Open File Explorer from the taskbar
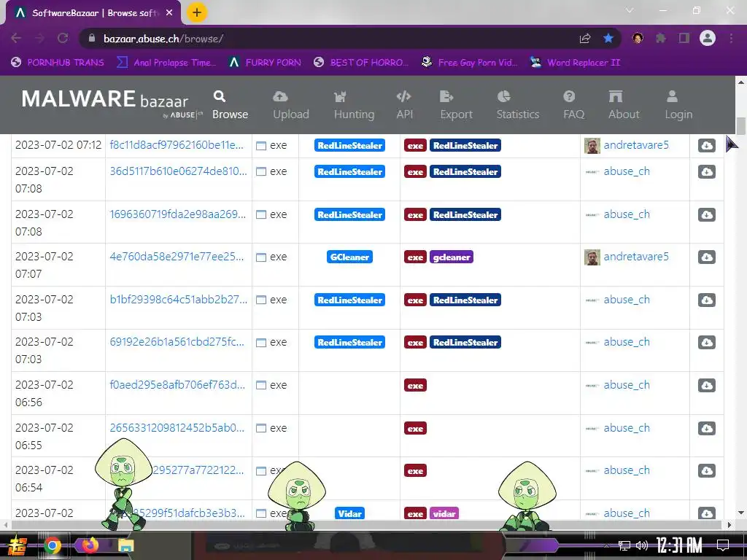Screen dimensions: 747x560 click(x=126, y=545)
